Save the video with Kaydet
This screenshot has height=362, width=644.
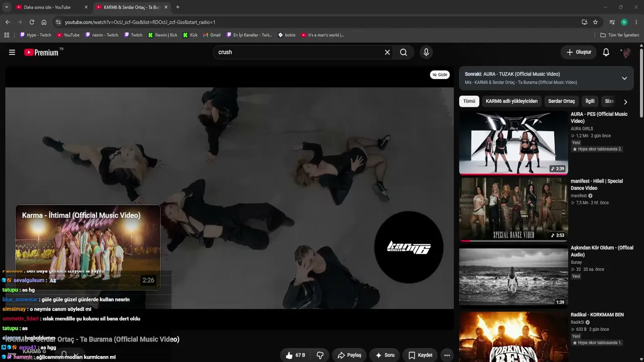(x=421, y=355)
